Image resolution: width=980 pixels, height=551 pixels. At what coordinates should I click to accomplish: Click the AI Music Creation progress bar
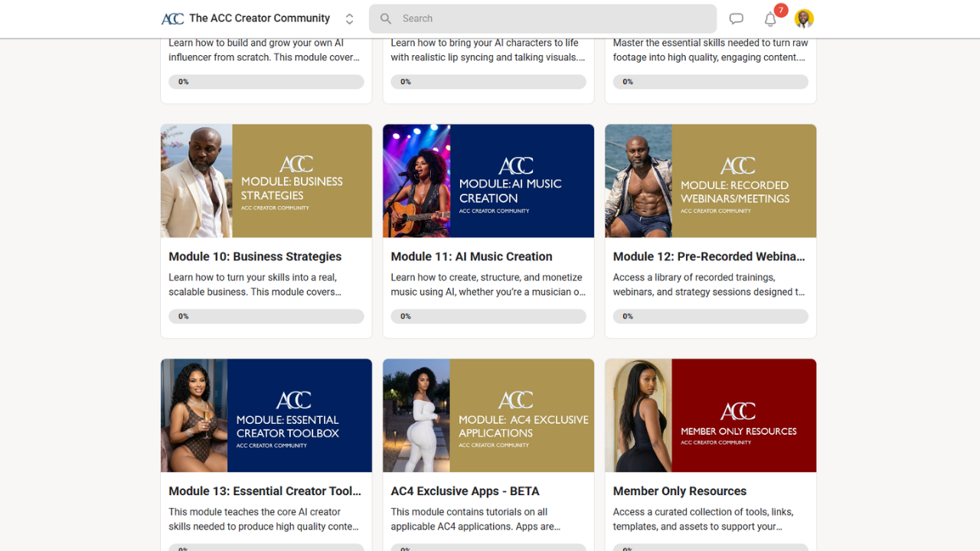(x=488, y=316)
